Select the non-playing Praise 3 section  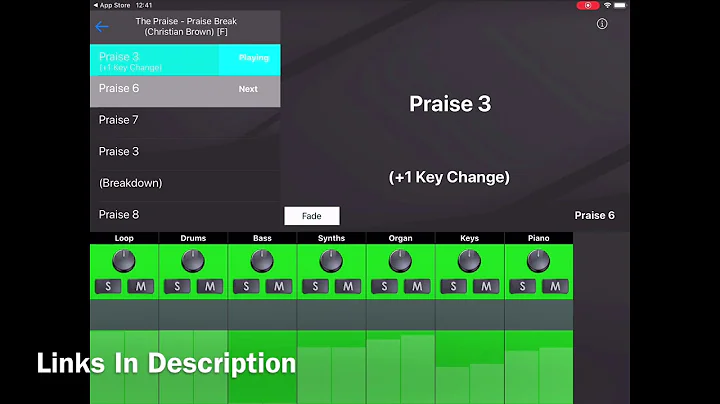pyautogui.click(x=185, y=152)
